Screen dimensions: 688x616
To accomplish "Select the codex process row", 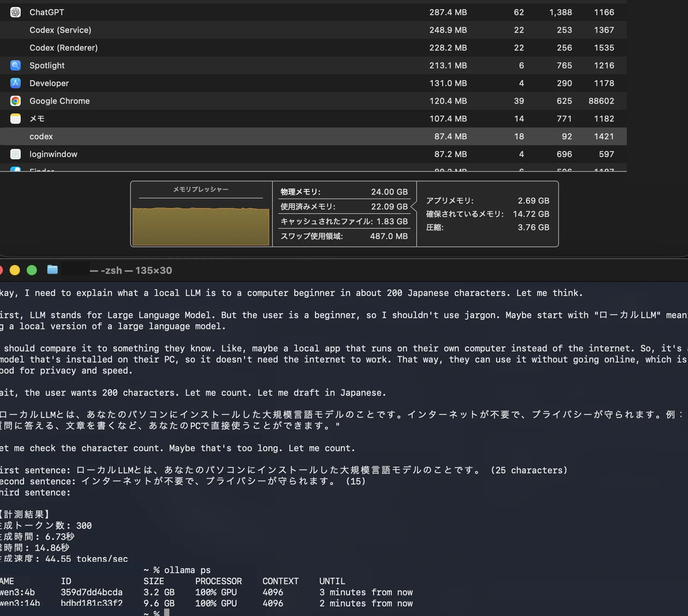I will 313,136.
